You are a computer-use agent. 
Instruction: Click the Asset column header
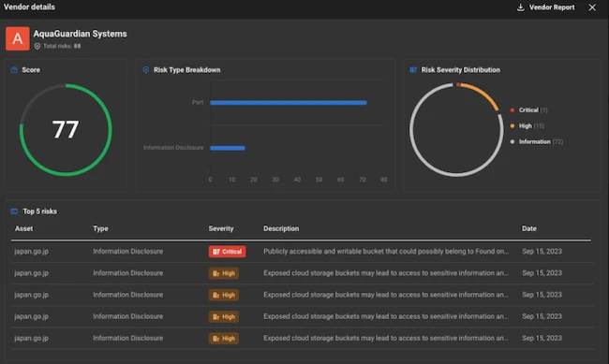(x=23, y=228)
